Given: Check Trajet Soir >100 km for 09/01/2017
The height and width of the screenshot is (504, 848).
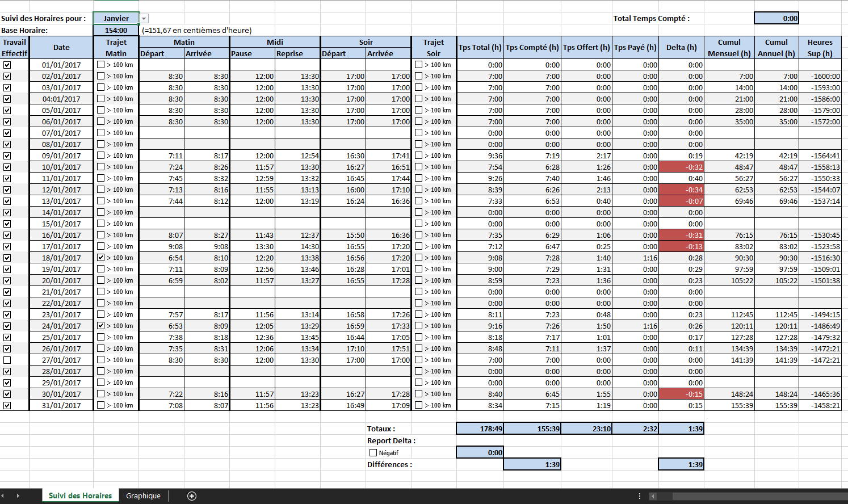Looking at the screenshot, I should [419, 156].
